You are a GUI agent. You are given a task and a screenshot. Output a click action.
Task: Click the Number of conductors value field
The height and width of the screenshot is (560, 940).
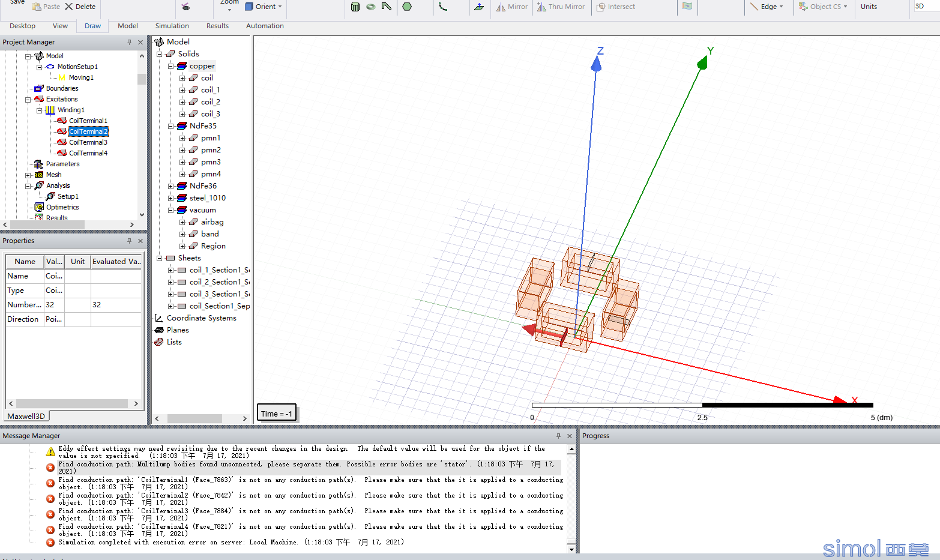[54, 305]
